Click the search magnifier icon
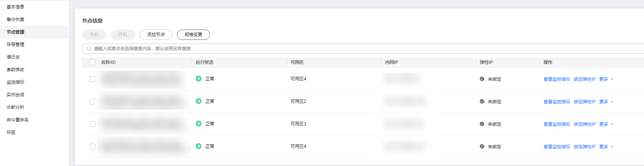644x166 pixels. pos(89,49)
